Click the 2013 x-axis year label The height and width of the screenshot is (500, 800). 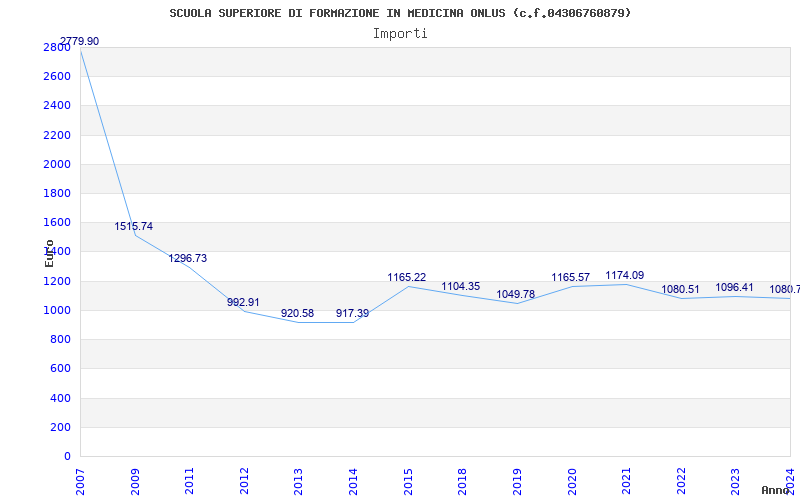[x=299, y=482]
